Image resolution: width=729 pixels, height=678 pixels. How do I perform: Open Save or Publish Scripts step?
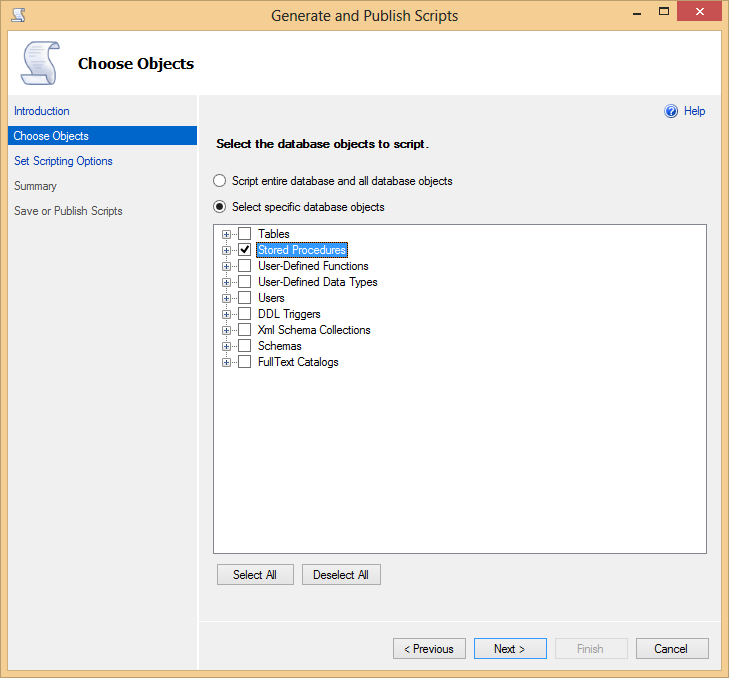click(68, 211)
